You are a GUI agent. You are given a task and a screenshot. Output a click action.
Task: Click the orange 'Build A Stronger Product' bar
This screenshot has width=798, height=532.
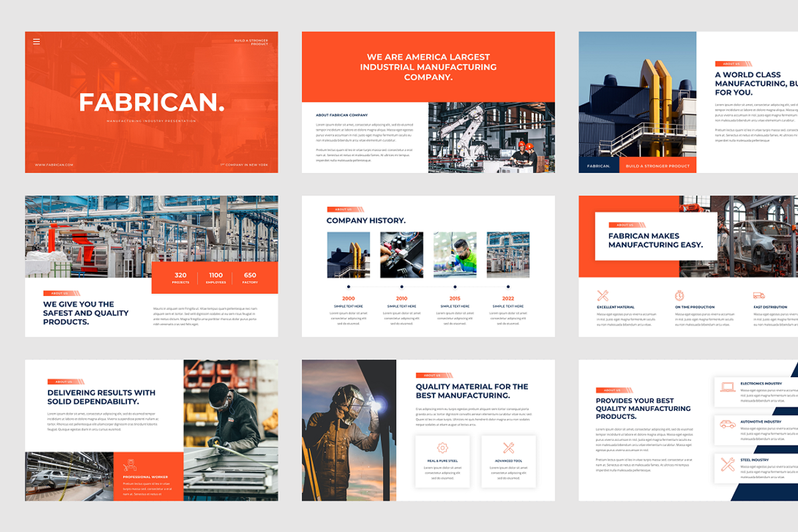(658, 165)
